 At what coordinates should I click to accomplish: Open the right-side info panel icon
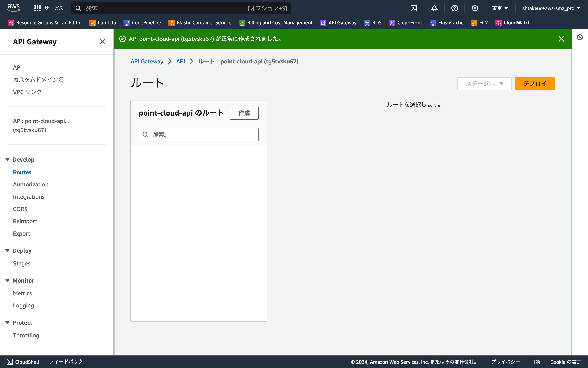coord(580,37)
